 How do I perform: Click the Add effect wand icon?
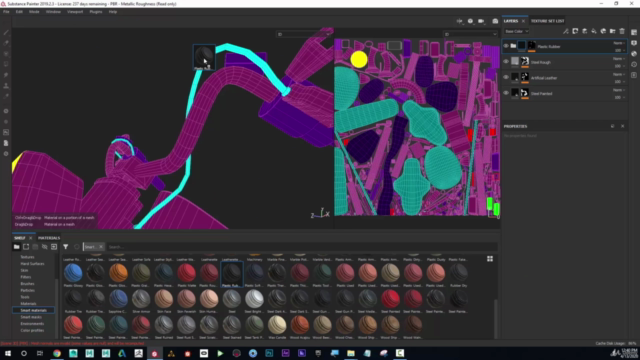click(566, 31)
